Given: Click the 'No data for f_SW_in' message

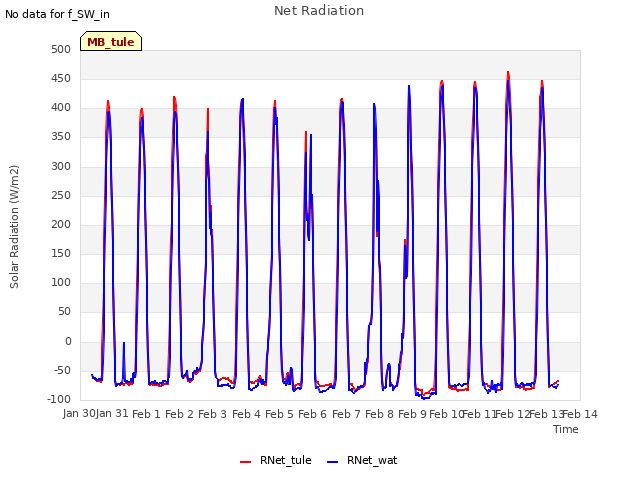Looking at the screenshot, I should pyautogui.click(x=57, y=14).
